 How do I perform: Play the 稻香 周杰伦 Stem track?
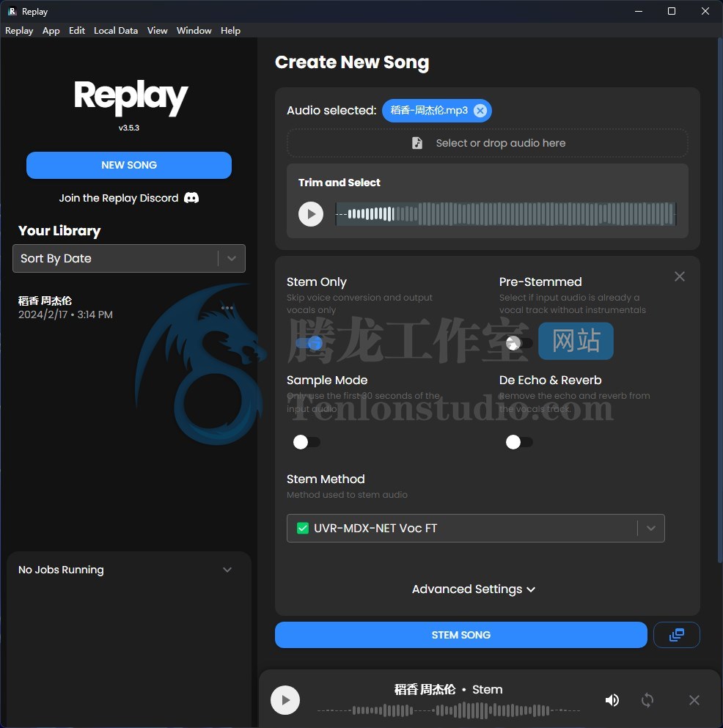(285, 699)
